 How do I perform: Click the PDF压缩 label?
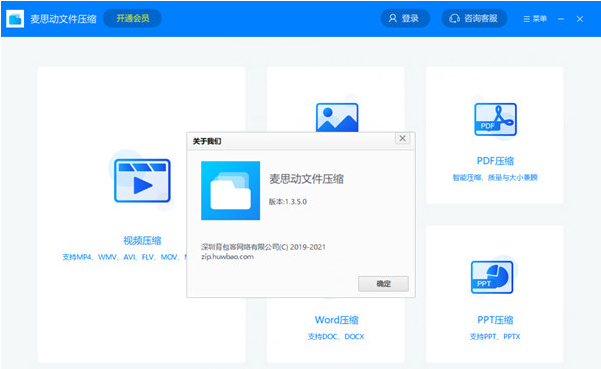click(x=495, y=161)
